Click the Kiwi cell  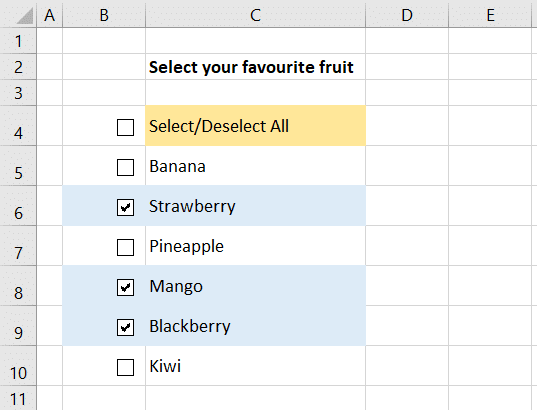tap(255, 366)
